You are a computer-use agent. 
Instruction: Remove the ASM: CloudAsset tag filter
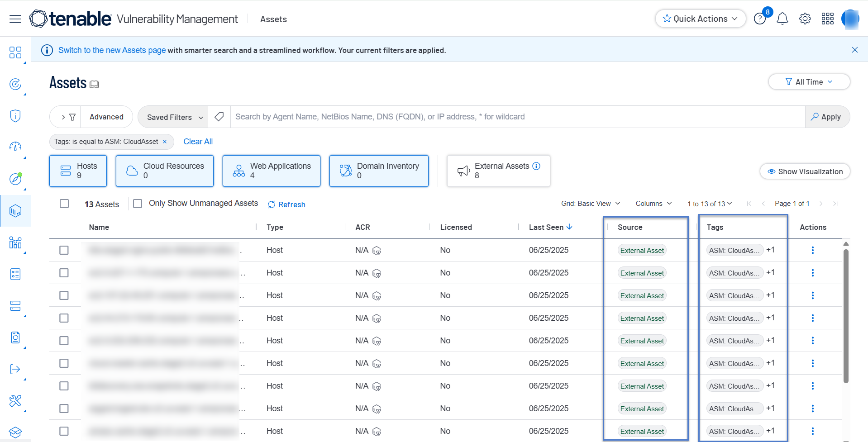pos(165,142)
